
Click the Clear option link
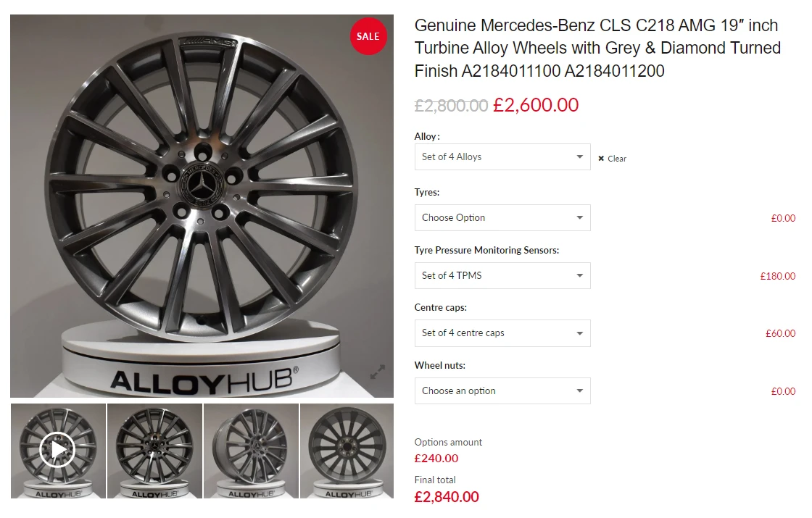coord(616,158)
